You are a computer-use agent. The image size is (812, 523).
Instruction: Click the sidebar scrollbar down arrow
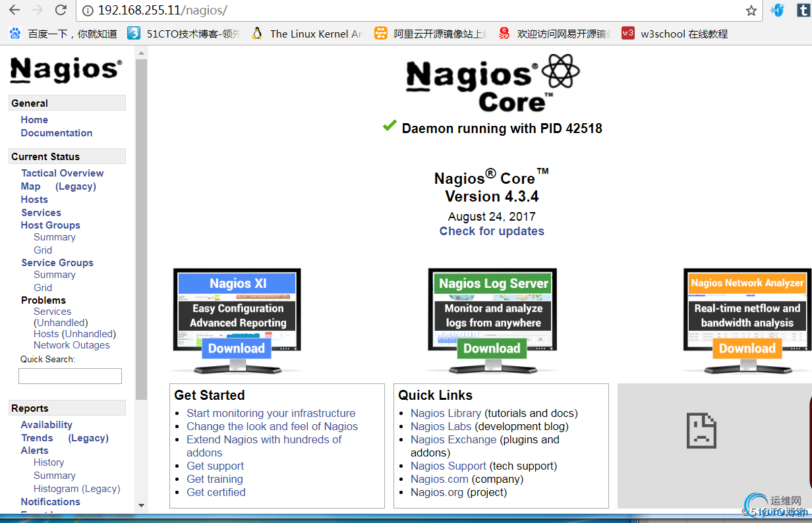(141, 505)
